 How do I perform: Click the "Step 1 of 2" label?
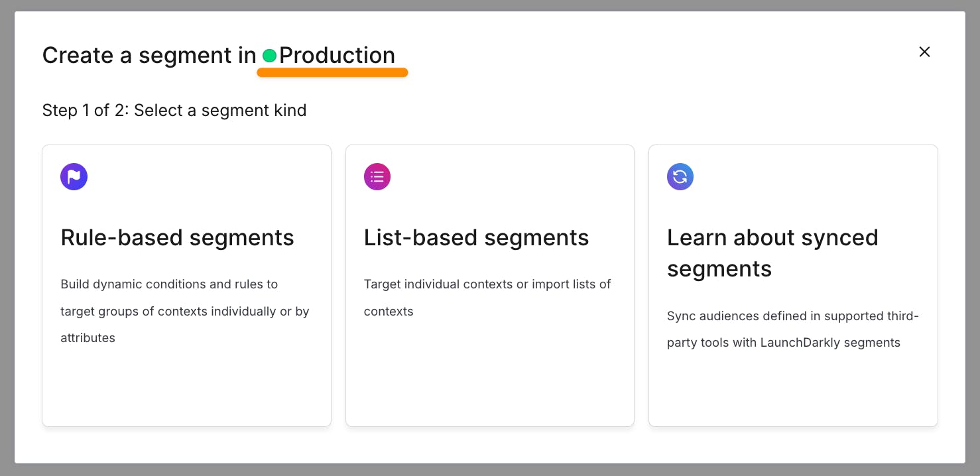[84, 110]
